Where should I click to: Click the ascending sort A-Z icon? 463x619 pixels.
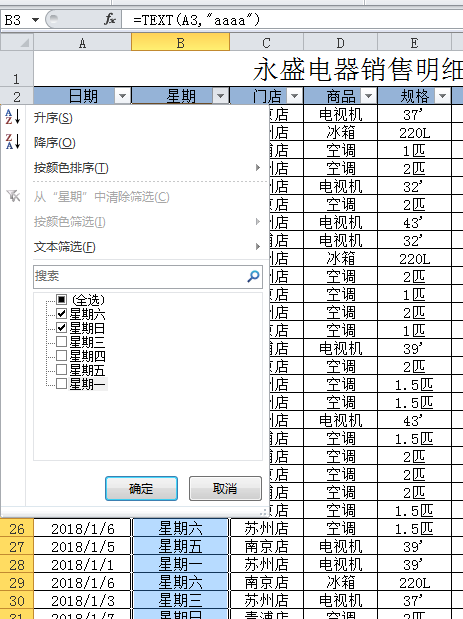pos(13,117)
